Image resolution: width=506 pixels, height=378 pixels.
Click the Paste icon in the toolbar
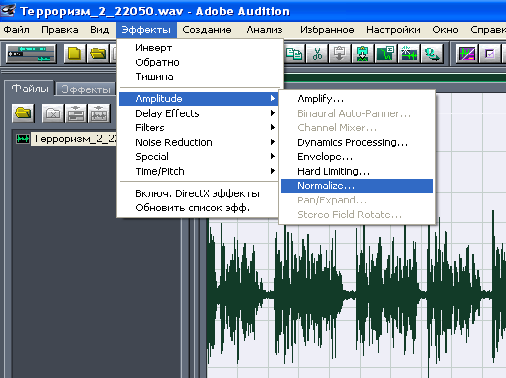coord(340,53)
